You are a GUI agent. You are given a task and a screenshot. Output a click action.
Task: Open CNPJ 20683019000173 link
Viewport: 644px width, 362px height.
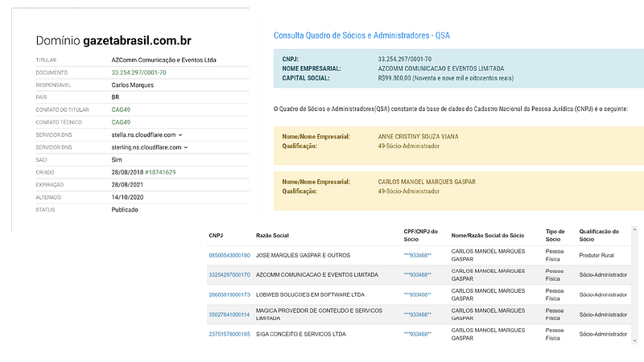229,294
